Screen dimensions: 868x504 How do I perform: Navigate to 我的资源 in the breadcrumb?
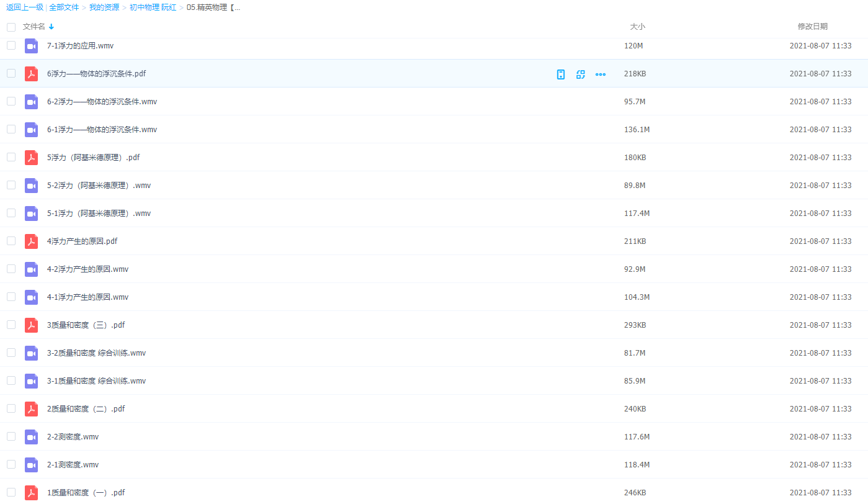coord(104,7)
